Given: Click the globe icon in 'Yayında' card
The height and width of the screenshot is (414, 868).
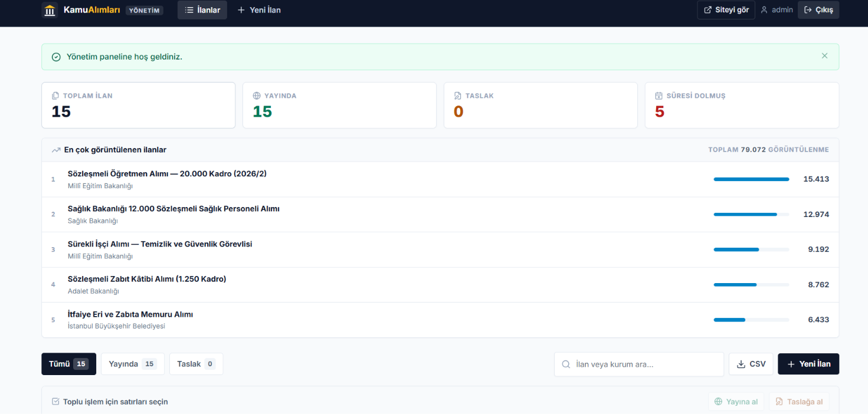Looking at the screenshot, I should (257, 96).
